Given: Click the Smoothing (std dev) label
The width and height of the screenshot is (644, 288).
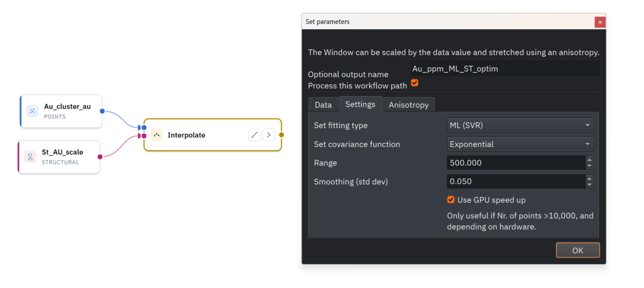Looking at the screenshot, I should point(351,182).
